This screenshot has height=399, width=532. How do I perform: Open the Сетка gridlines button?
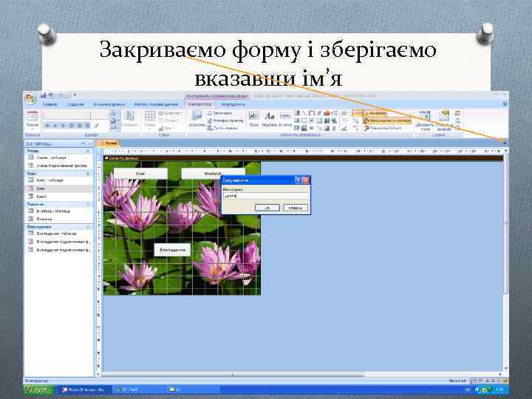pos(149,120)
